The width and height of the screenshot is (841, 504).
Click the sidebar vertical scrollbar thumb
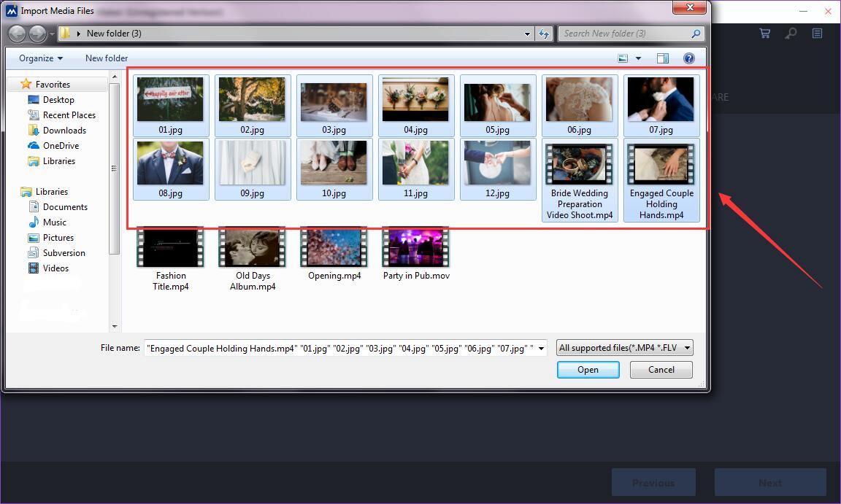point(114,168)
